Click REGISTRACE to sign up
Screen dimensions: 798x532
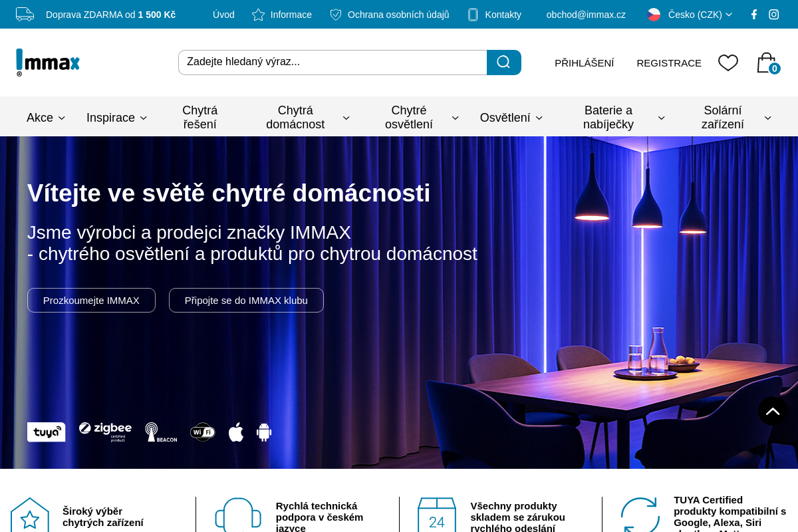click(x=669, y=63)
